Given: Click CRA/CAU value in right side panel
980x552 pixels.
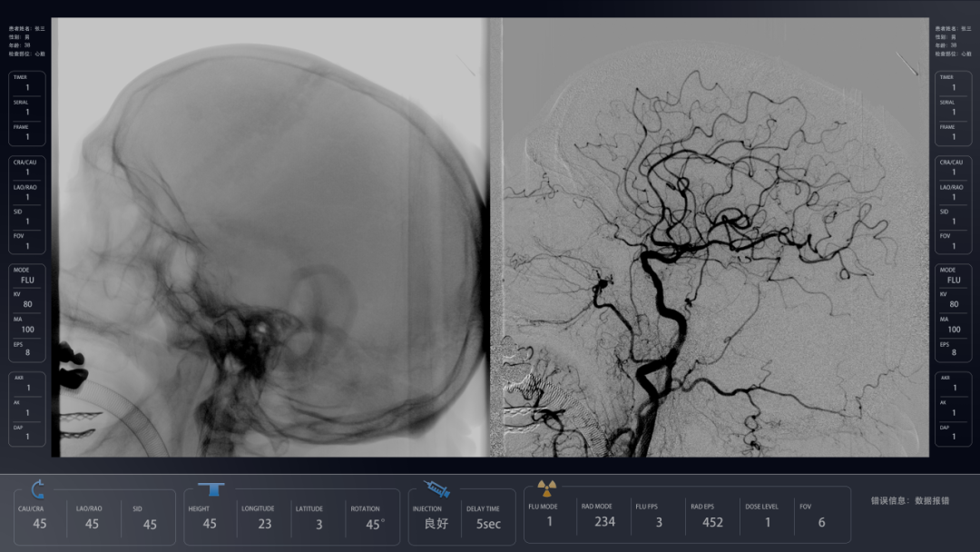Looking at the screenshot, I should [954, 172].
